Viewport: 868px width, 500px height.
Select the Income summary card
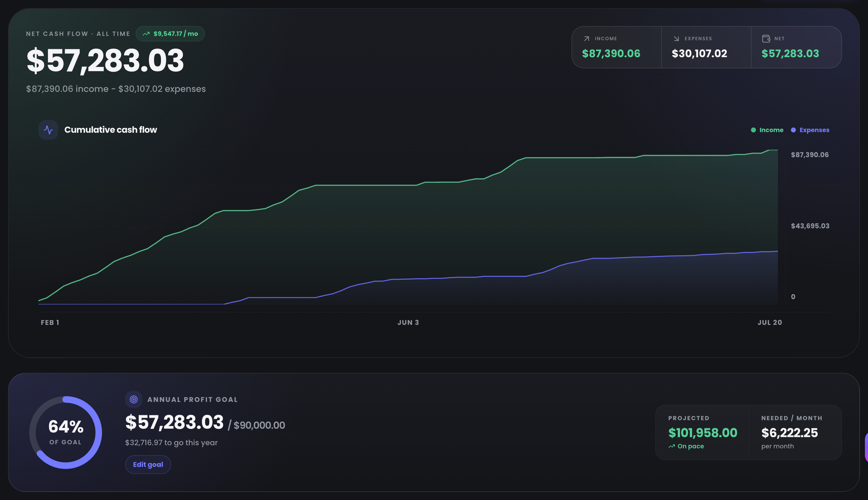click(617, 47)
